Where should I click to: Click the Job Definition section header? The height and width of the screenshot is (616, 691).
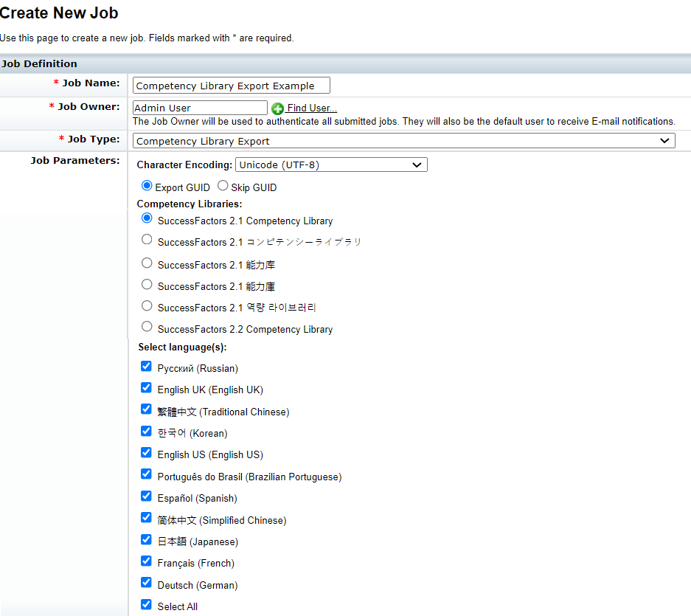[x=39, y=64]
